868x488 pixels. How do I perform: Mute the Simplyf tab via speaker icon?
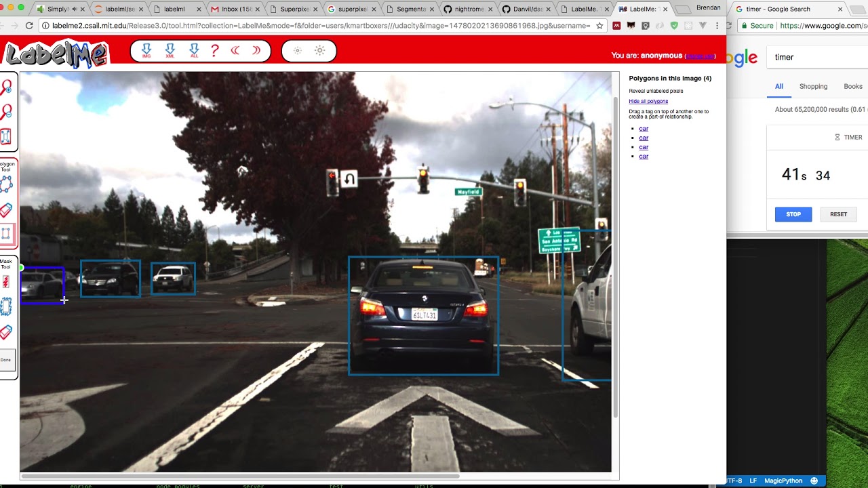point(74,9)
